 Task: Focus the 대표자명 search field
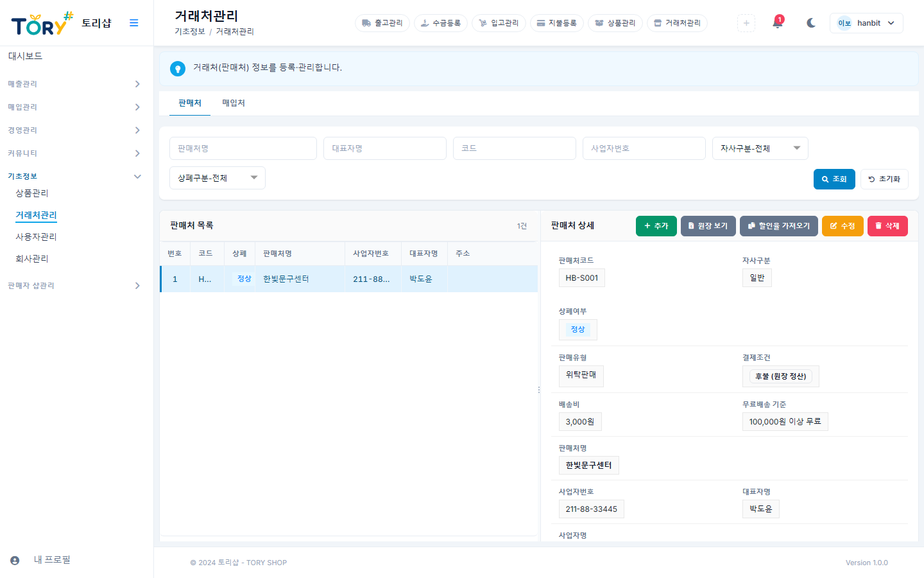click(x=385, y=148)
